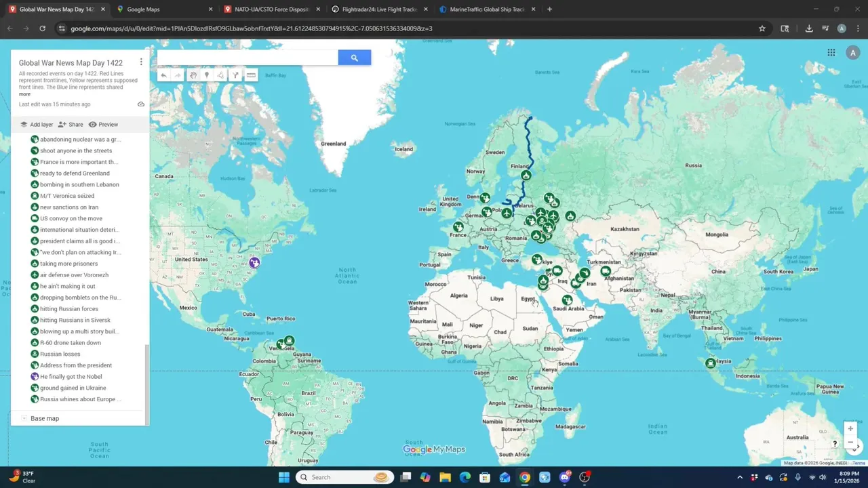
Task: Click the blue map search button
Action: 354,58
